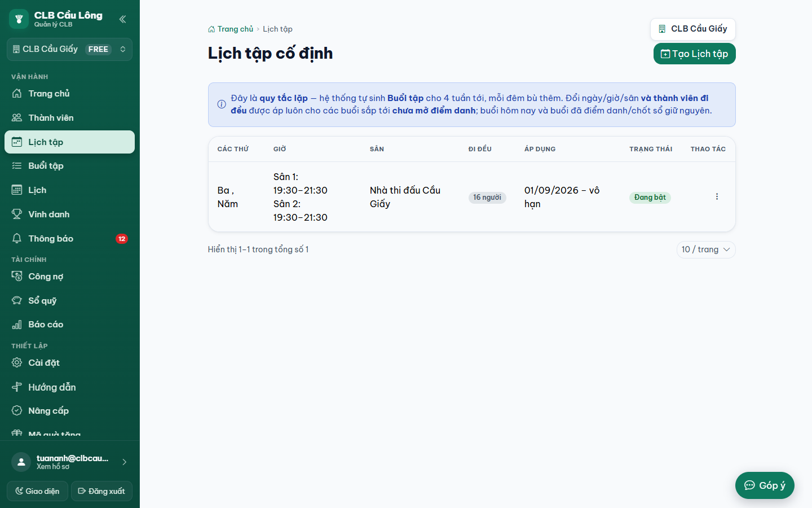Click the CLB Cầu Lông shuttlecock logo
The height and width of the screenshot is (508, 812).
click(19, 19)
